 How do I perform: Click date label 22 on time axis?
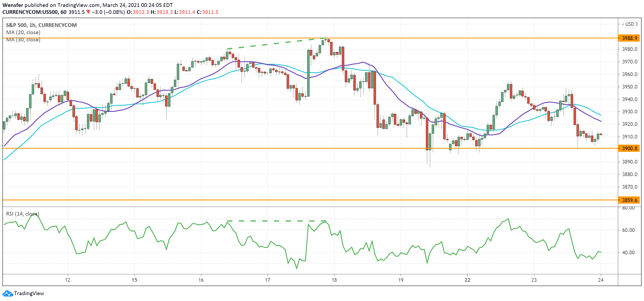click(467, 280)
